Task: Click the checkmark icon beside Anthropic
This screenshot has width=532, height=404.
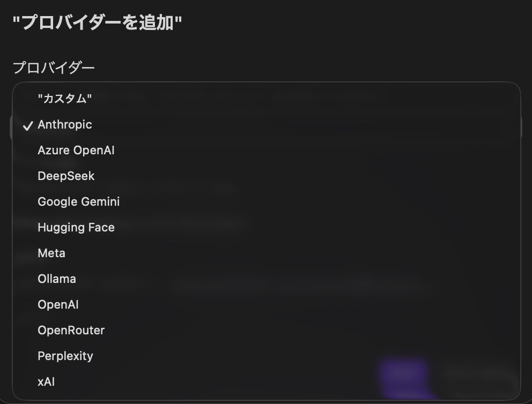Action: coord(28,125)
